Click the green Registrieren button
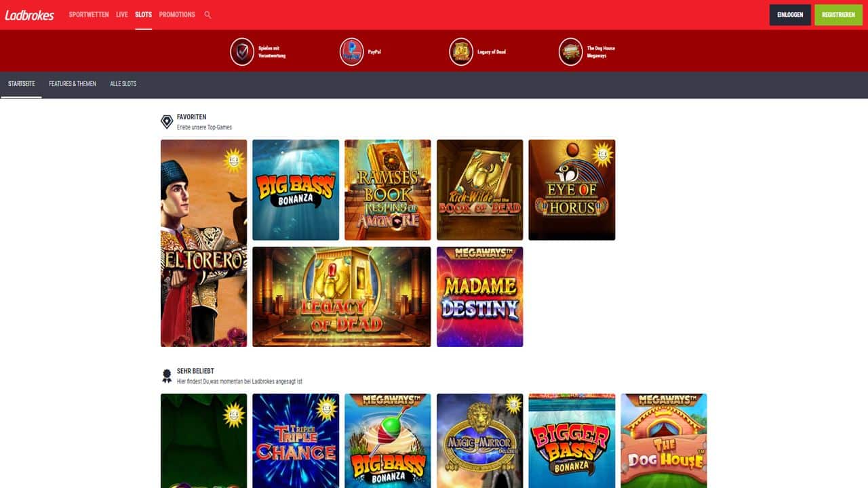The height and width of the screenshot is (488, 868). pos(838,15)
